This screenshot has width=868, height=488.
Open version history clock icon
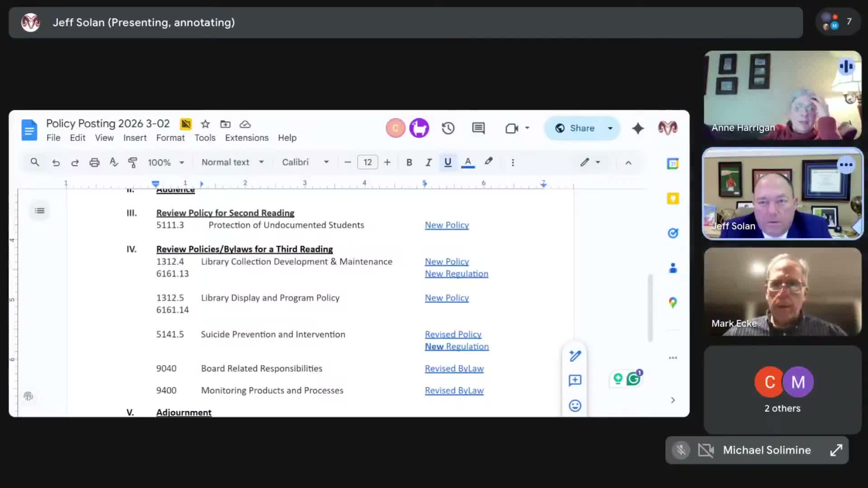[448, 128]
